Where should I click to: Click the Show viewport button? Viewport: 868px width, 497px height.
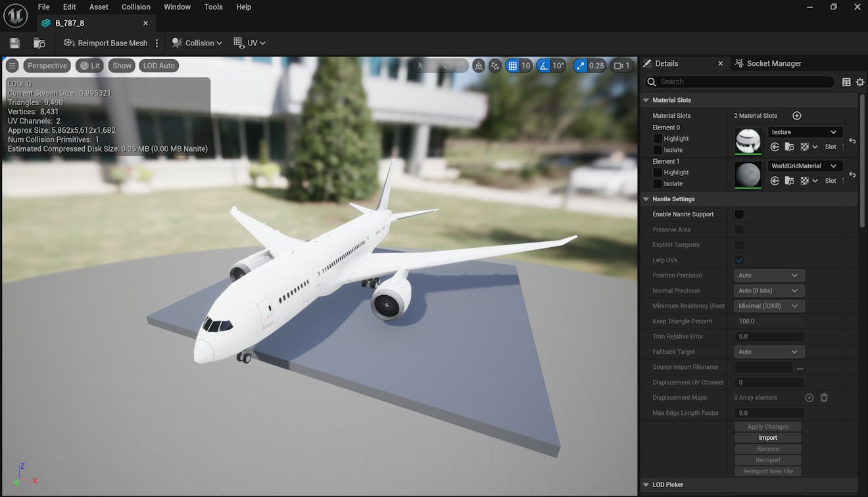coord(122,66)
